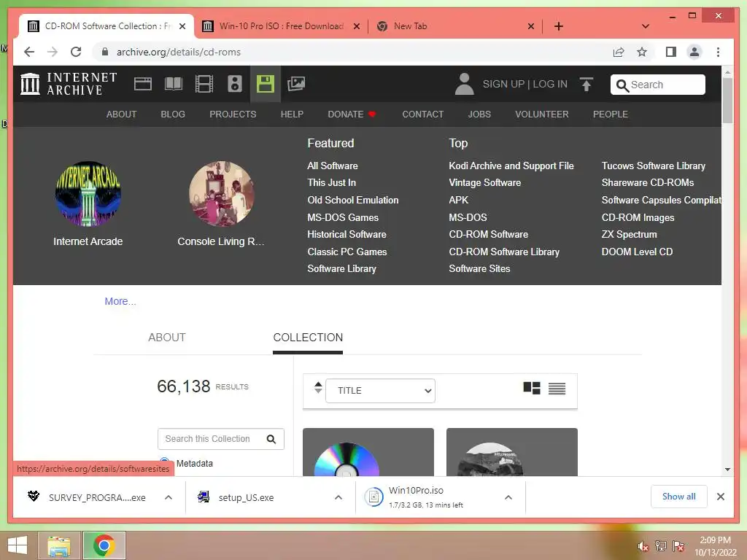Click the network tray icon
Image resolution: width=747 pixels, height=560 pixels.
(x=661, y=545)
